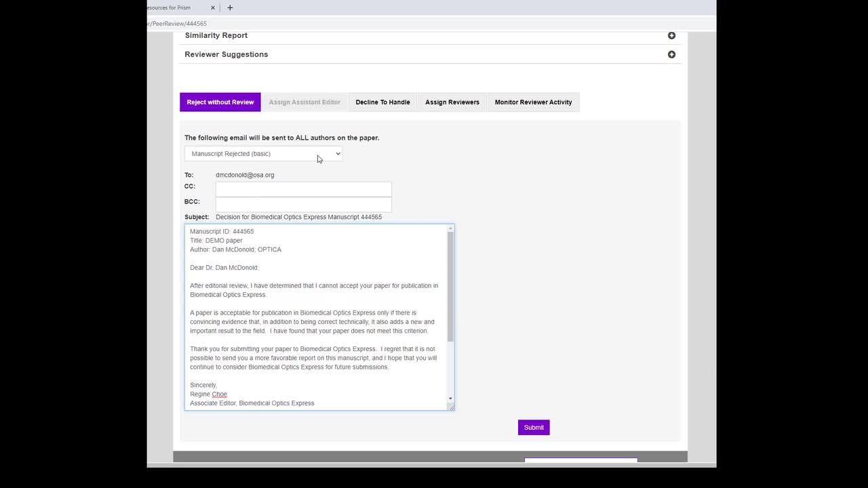This screenshot has width=868, height=488.
Task: Click the textarea resize handle corner
Action: coord(450,407)
